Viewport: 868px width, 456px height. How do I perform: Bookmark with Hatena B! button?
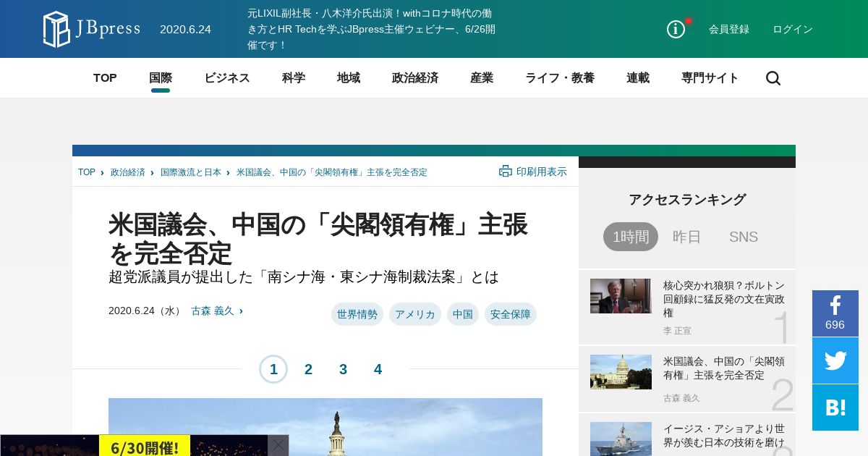tap(835, 408)
